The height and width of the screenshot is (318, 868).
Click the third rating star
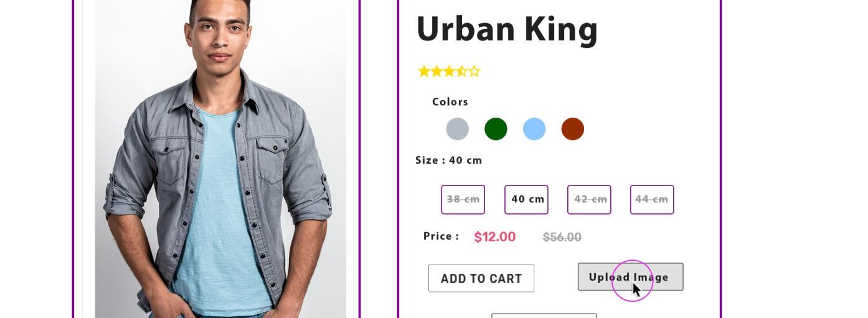pyautogui.click(x=449, y=71)
